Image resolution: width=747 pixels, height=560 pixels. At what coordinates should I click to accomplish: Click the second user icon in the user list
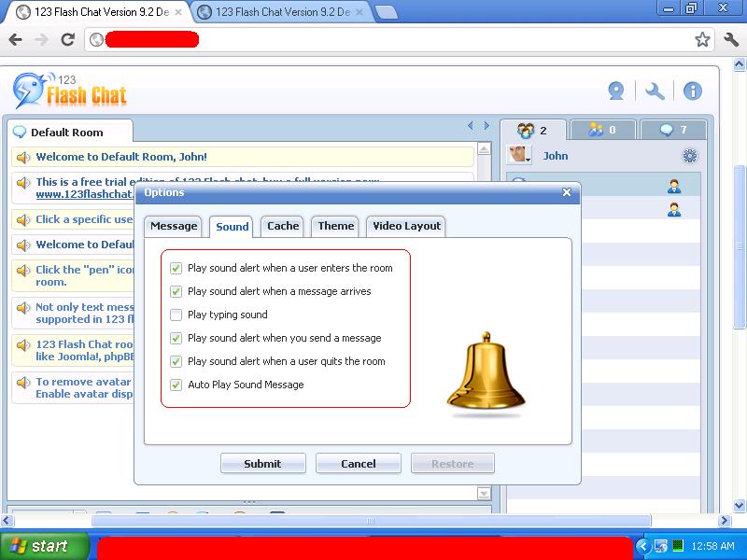[673, 209]
